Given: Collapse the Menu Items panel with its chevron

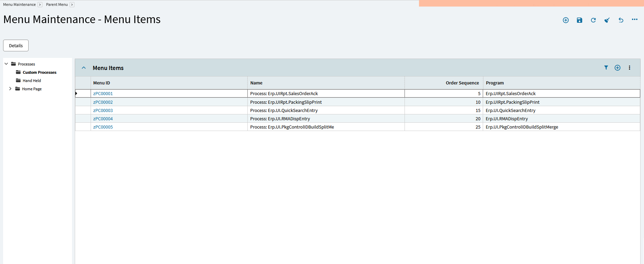Looking at the screenshot, I should [84, 68].
